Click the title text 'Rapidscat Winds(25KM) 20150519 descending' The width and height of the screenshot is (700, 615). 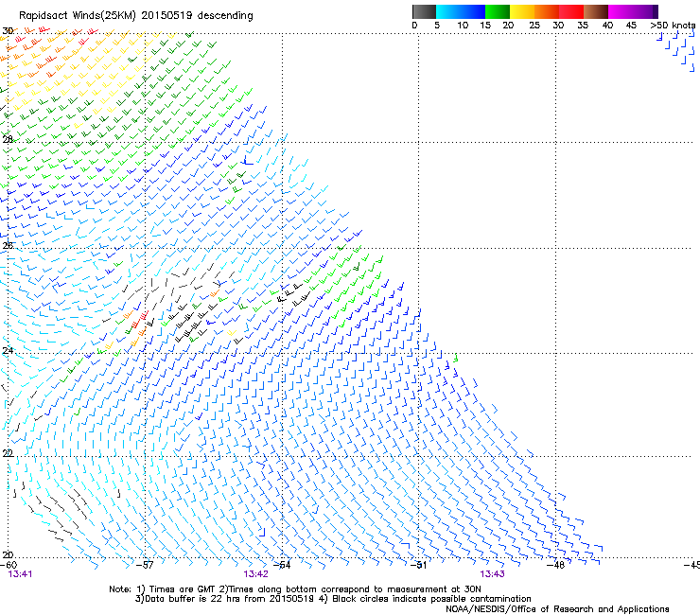(135, 16)
